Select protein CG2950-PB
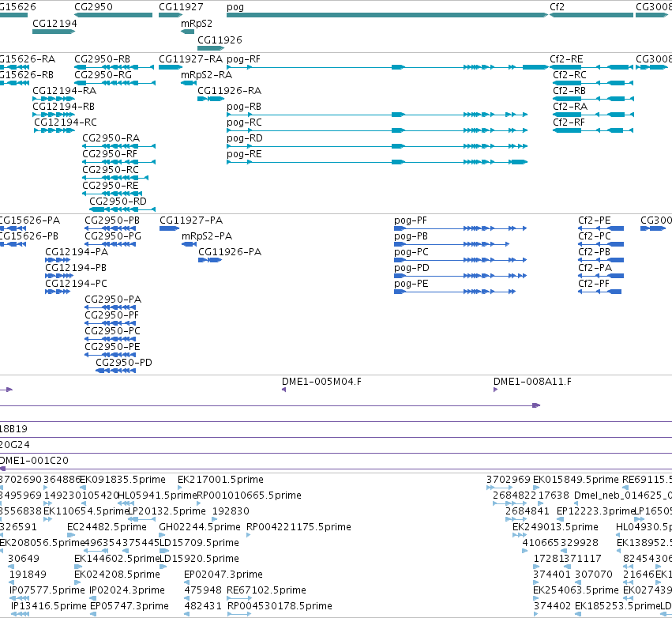 pos(110,228)
